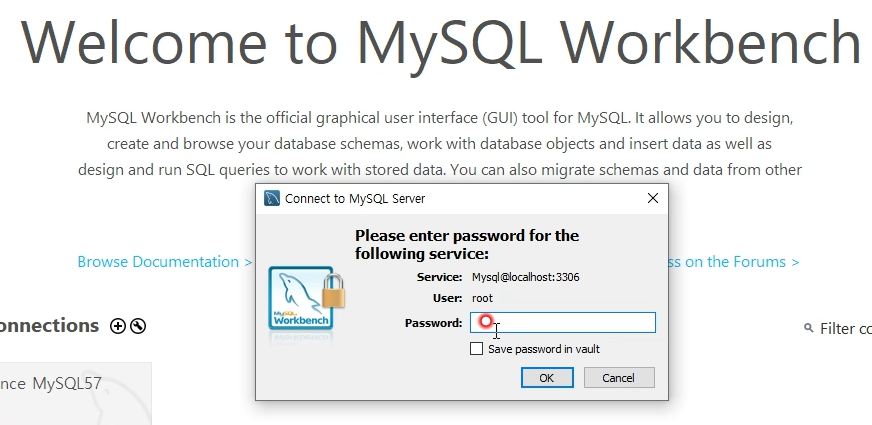Screen dimensions: 872x425
Task: Click the dolphin icon in dialog title bar
Action: 272,198
